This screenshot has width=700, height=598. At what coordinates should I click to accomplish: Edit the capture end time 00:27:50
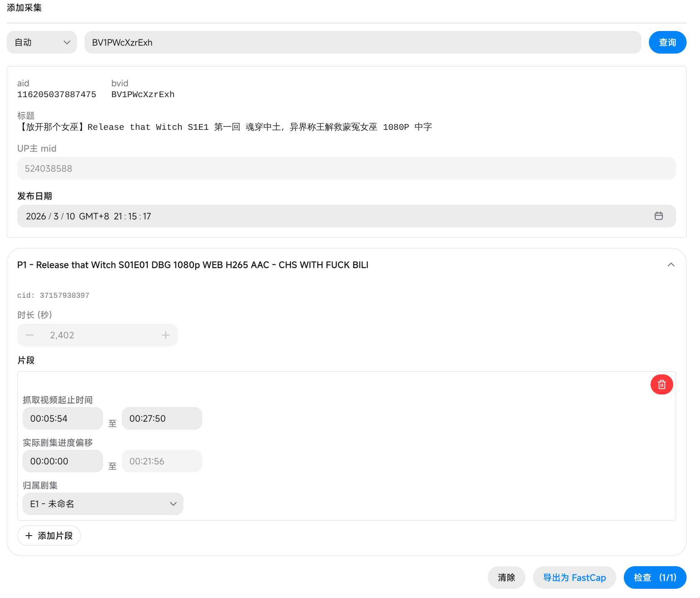pyautogui.click(x=162, y=418)
